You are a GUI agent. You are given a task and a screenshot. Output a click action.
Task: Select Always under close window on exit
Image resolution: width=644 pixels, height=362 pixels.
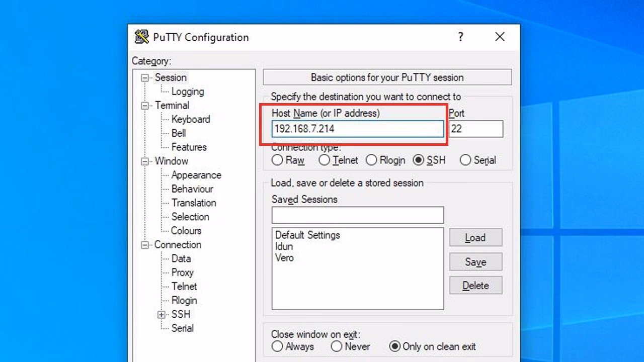(277, 346)
